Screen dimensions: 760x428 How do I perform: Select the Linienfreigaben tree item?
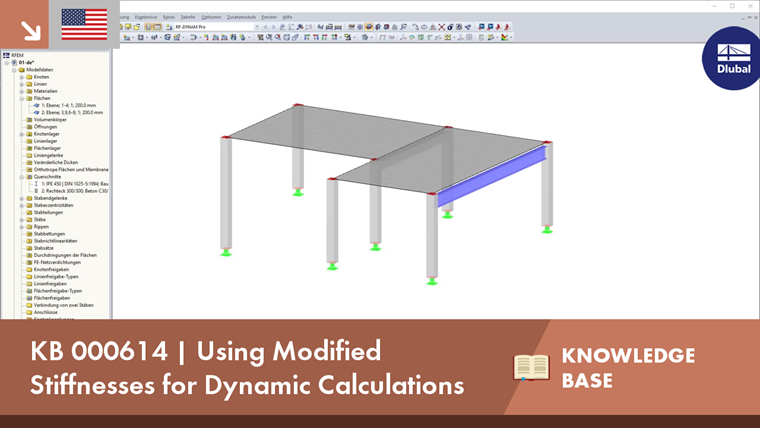tap(50, 284)
